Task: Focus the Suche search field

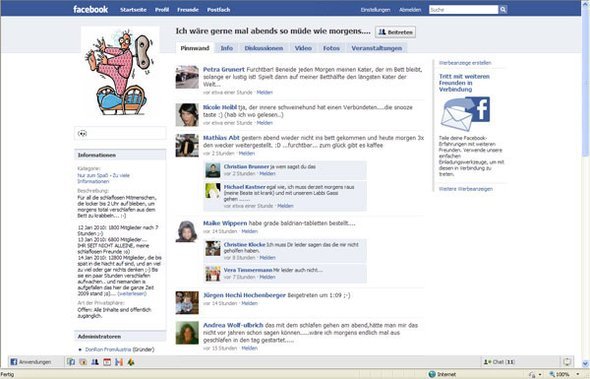Action: (x=464, y=10)
